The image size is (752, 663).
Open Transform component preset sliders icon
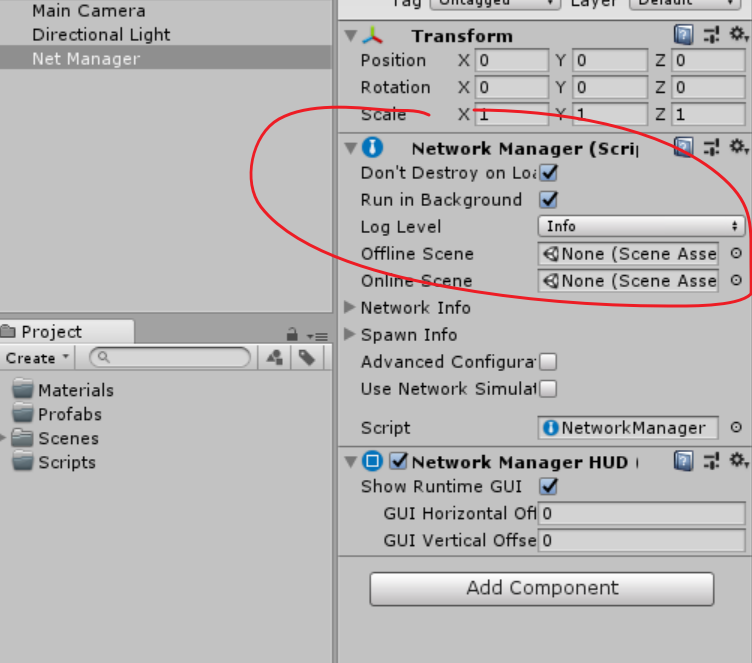[x=711, y=35]
